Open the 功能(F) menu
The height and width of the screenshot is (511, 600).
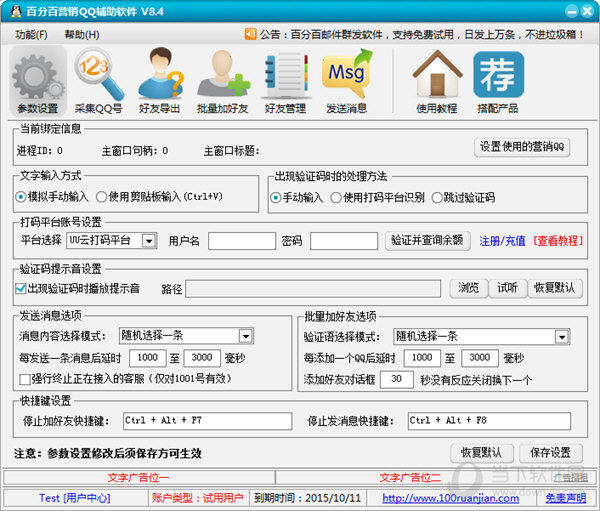tap(31, 34)
